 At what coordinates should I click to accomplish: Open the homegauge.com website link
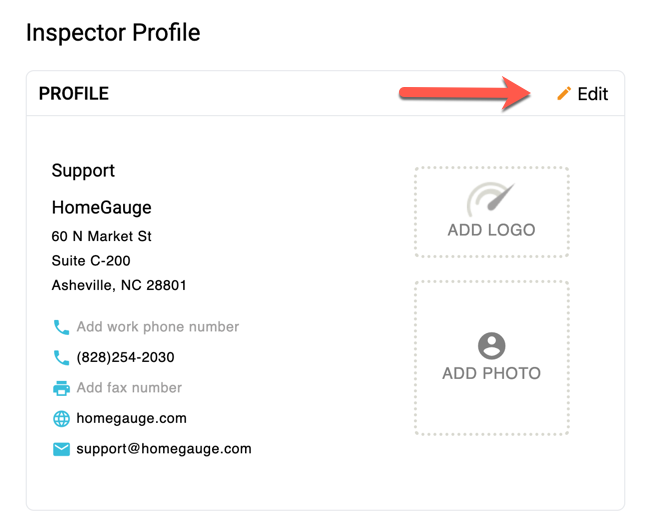point(131,418)
